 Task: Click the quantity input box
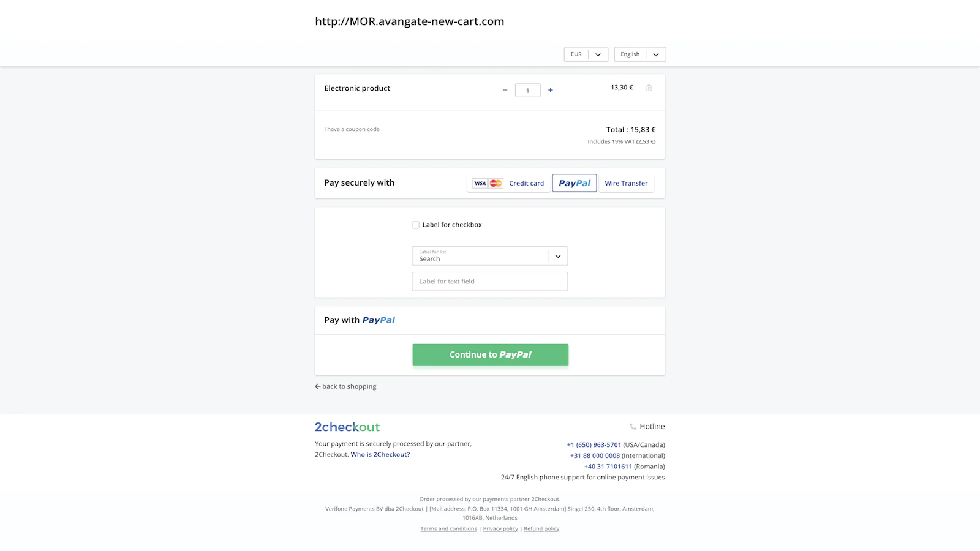(527, 90)
